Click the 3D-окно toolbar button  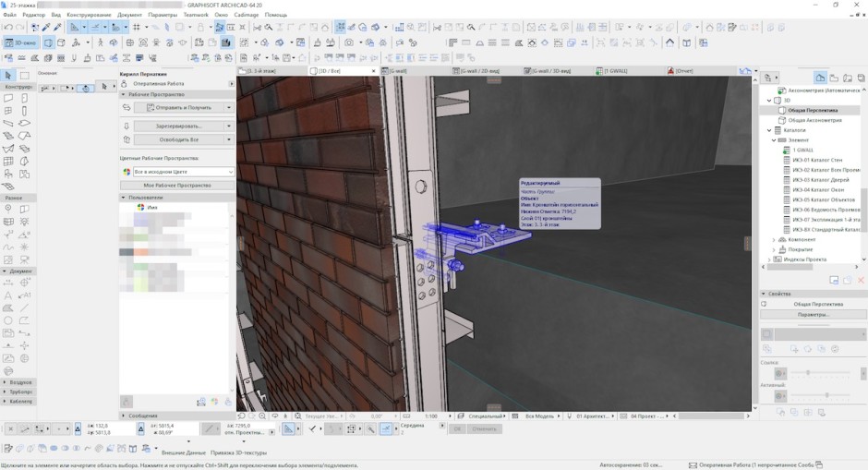click(19, 42)
